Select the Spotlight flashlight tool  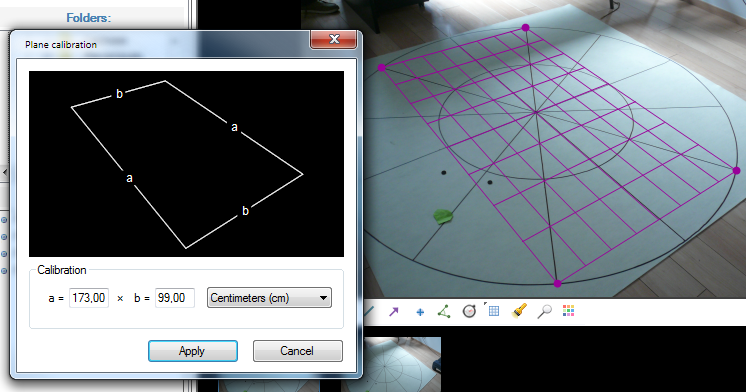519,311
